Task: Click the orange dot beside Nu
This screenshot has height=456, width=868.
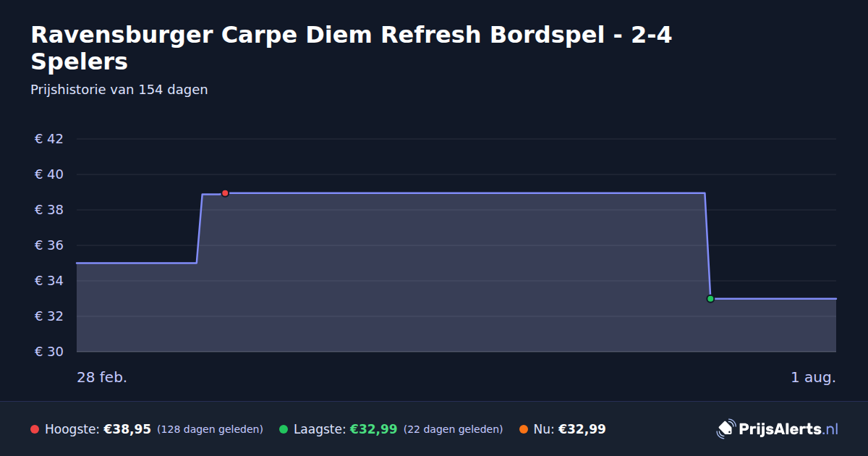Action: [x=524, y=429]
